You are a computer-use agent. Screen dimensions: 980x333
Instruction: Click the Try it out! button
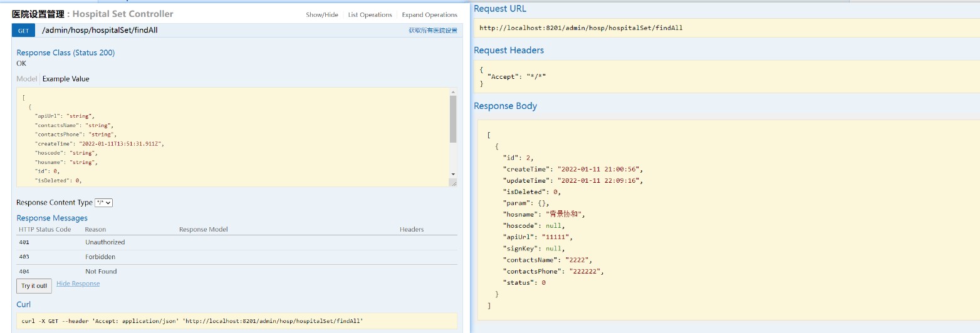click(x=34, y=286)
